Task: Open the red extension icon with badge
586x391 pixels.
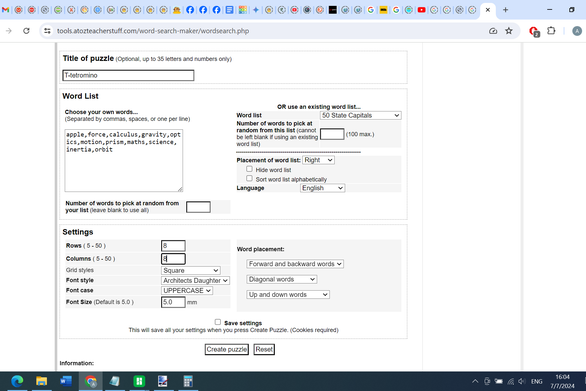Action: click(x=534, y=31)
